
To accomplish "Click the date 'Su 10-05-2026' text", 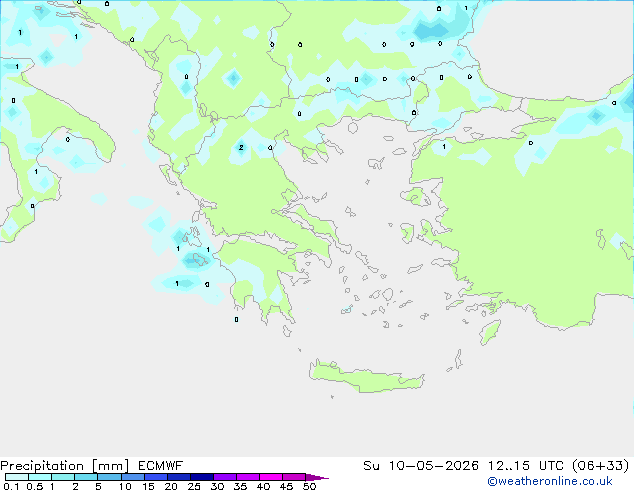I will 421,466.
